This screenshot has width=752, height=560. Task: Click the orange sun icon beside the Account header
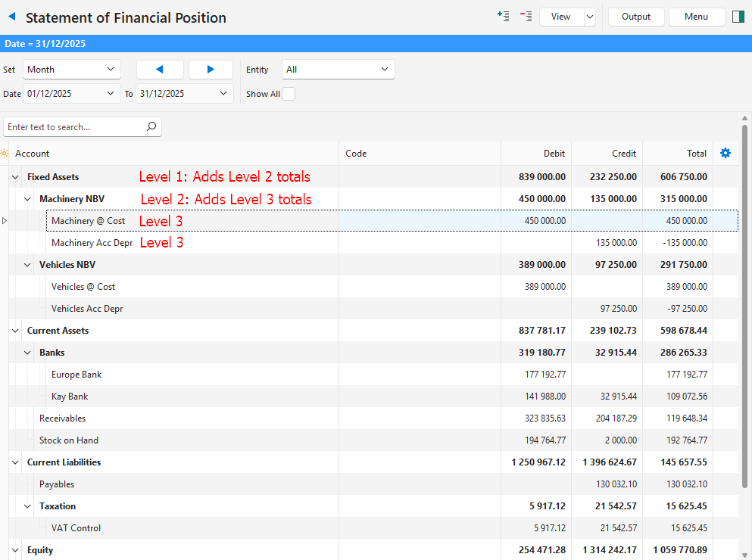[5, 154]
